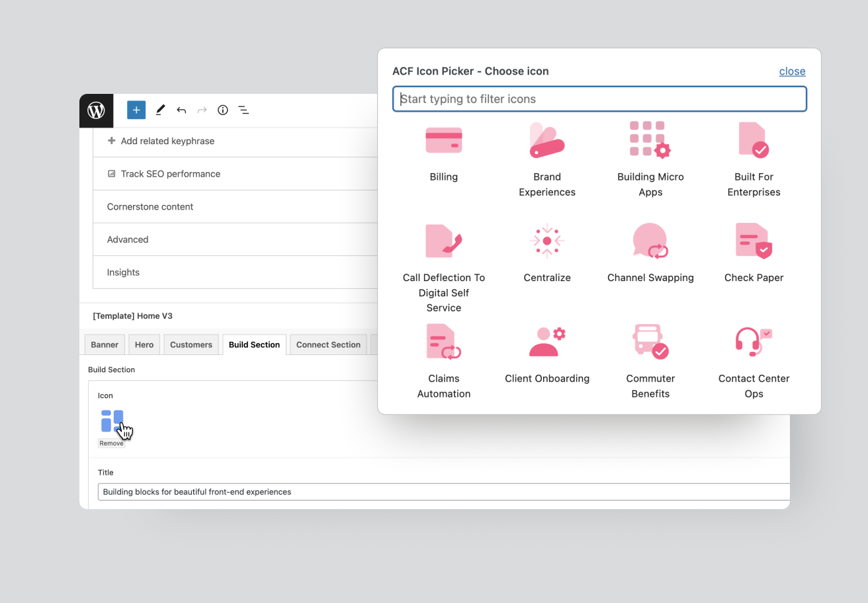
Task: Remove the selected icon
Action: [x=111, y=444]
